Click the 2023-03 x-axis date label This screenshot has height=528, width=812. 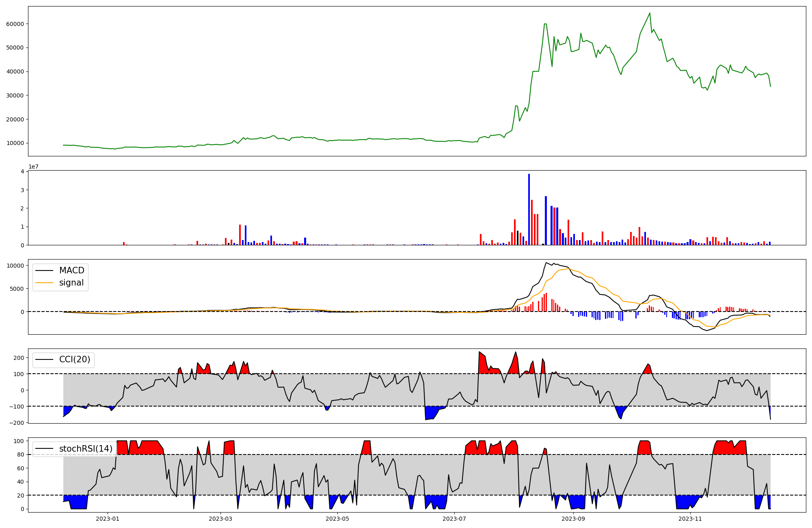(220, 519)
